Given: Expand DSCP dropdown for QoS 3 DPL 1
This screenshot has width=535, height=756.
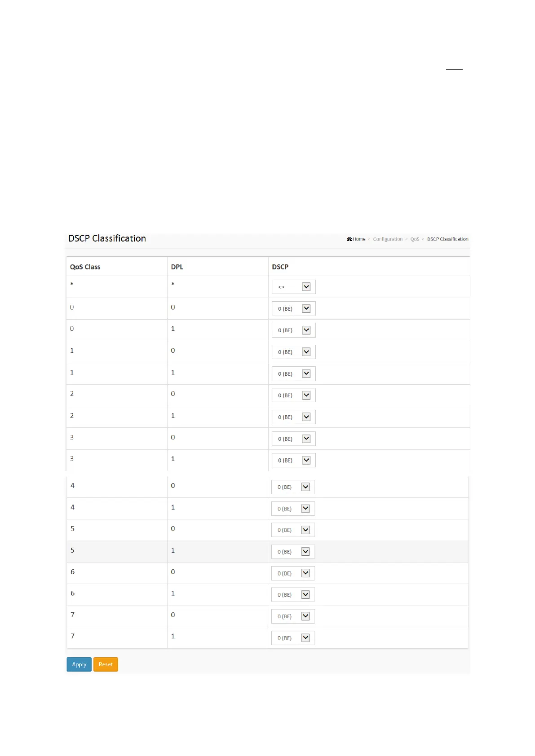Looking at the screenshot, I should tap(293, 461).
